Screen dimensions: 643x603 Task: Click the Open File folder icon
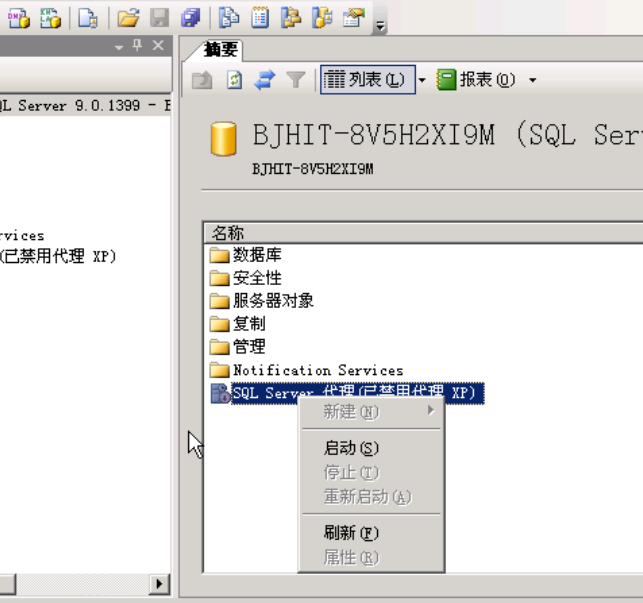(128, 18)
